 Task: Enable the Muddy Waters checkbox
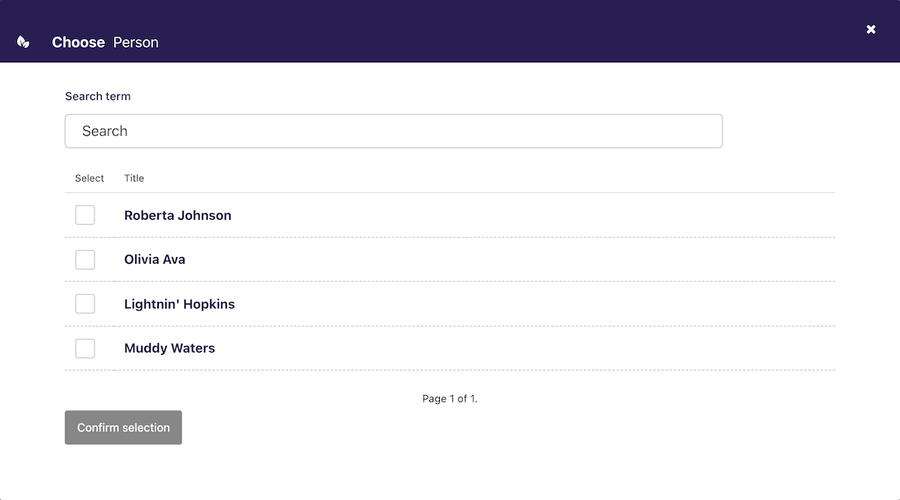(x=85, y=348)
